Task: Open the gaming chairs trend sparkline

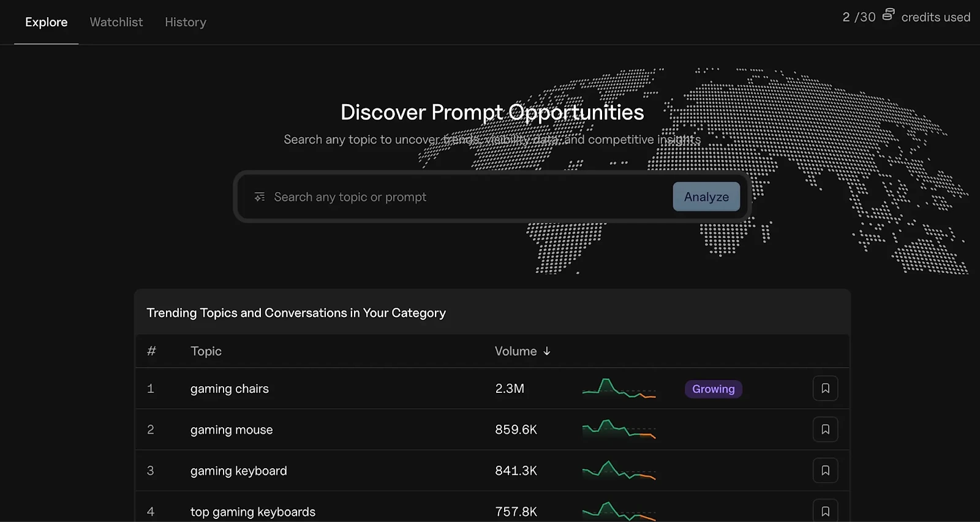Action: 619,389
